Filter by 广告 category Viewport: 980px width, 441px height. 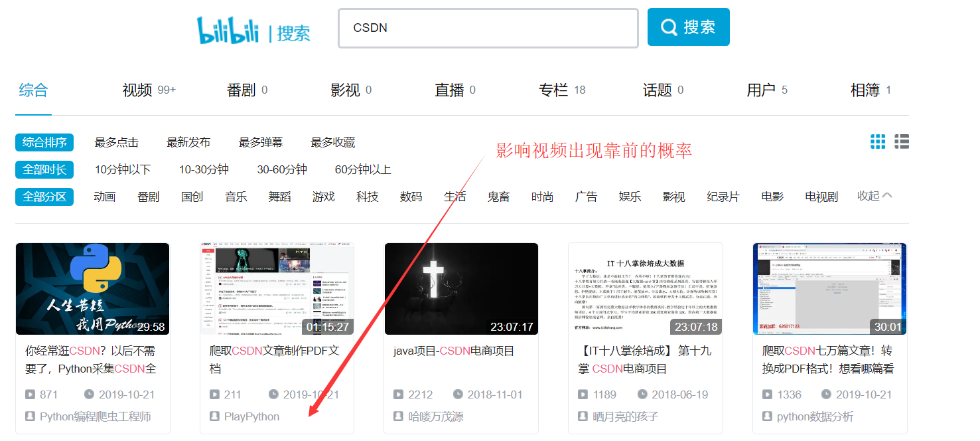pyautogui.click(x=587, y=197)
